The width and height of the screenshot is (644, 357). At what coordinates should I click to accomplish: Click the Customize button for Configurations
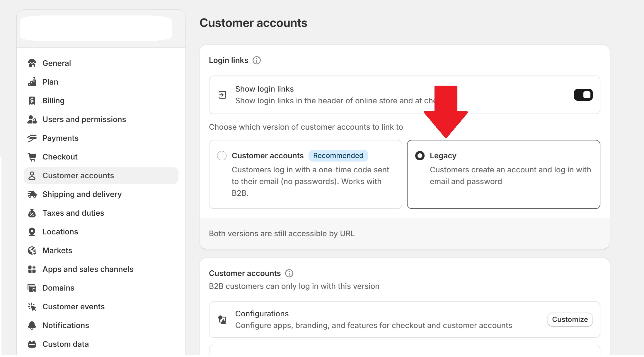[x=570, y=320]
